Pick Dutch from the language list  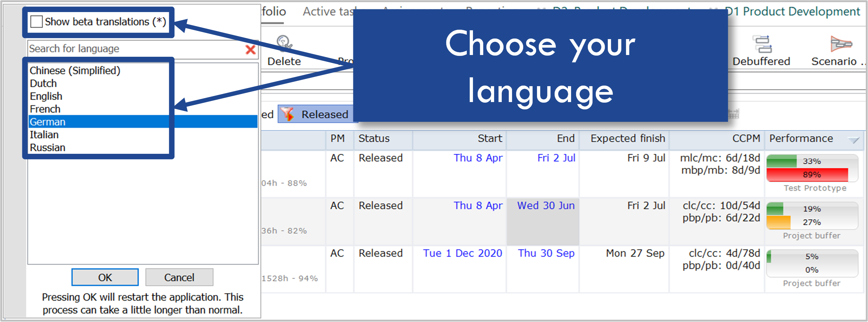coord(43,83)
